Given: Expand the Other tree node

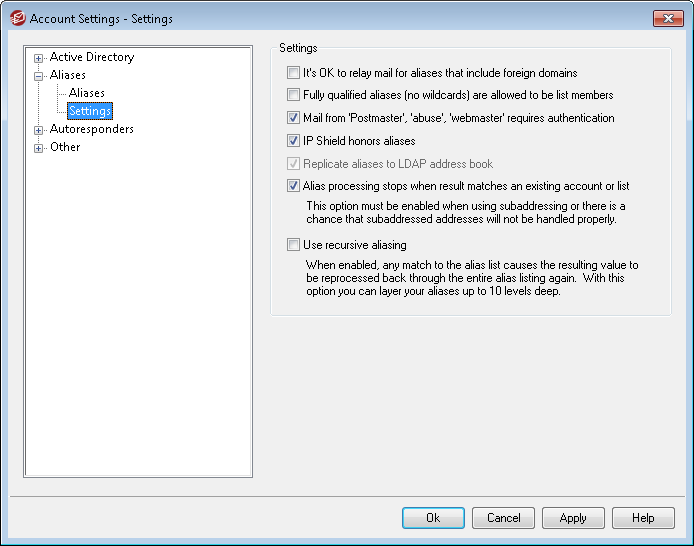Looking at the screenshot, I should coord(39,148).
